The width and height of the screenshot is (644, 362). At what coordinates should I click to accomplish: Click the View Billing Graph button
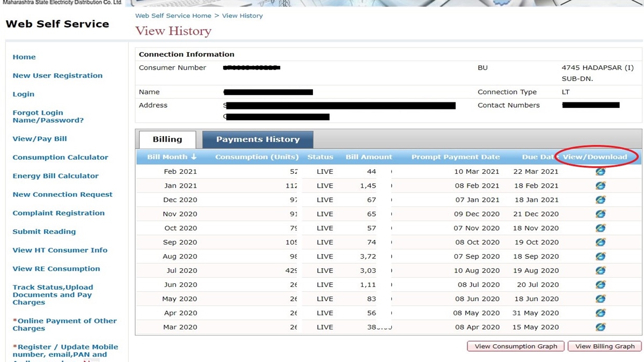604,346
